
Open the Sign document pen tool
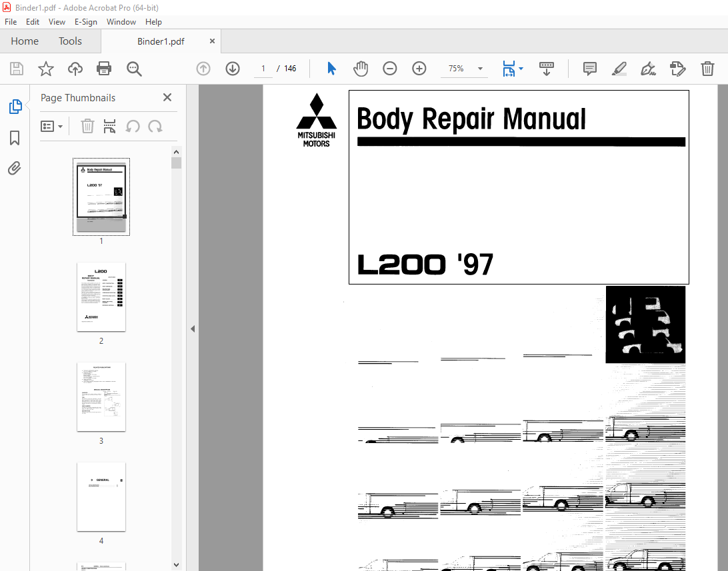click(x=648, y=69)
